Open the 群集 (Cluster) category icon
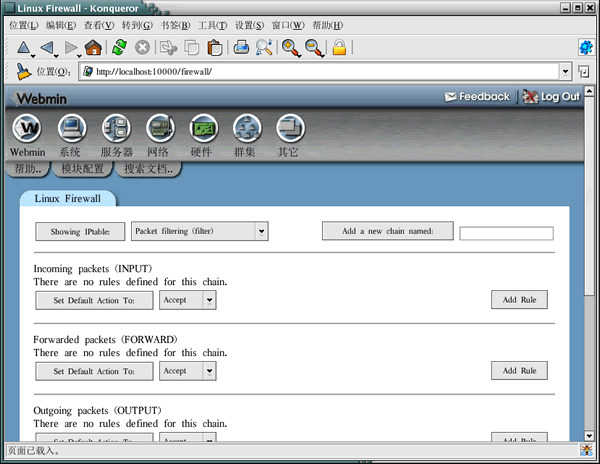 pos(247,128)
